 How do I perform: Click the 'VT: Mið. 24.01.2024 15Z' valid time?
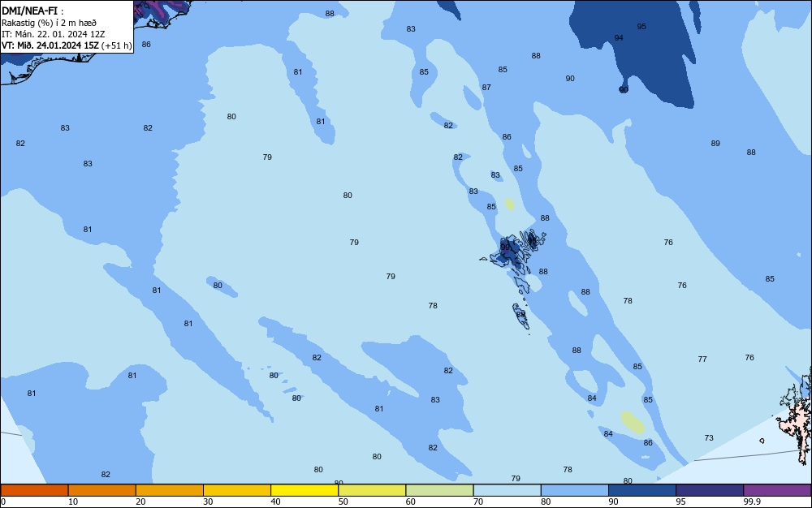pos(50,45)
